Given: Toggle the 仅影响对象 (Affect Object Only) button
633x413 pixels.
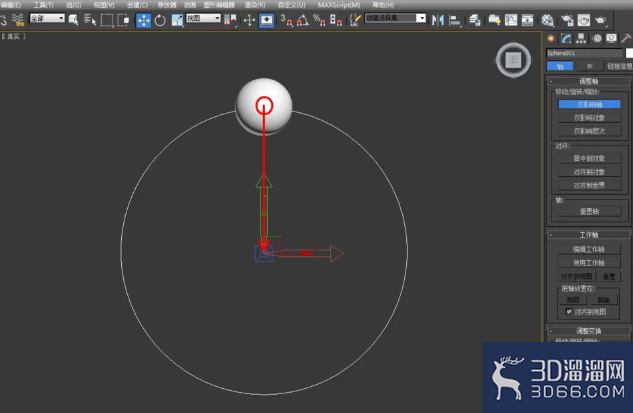Looking at the screenshot, I should pos(589,118).
